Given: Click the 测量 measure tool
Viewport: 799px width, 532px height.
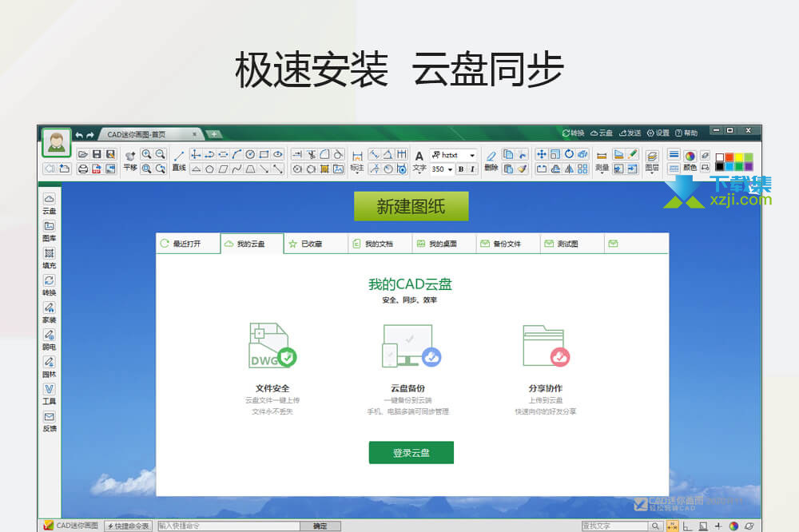Looking at the screenshot, I should [602, 160].
